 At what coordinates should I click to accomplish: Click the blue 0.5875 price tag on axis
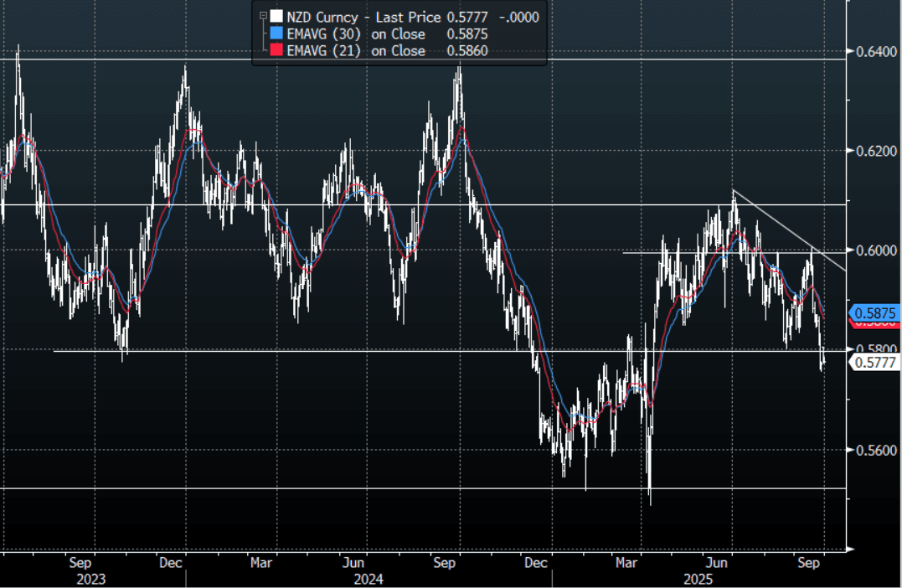(x=874, y=312)
